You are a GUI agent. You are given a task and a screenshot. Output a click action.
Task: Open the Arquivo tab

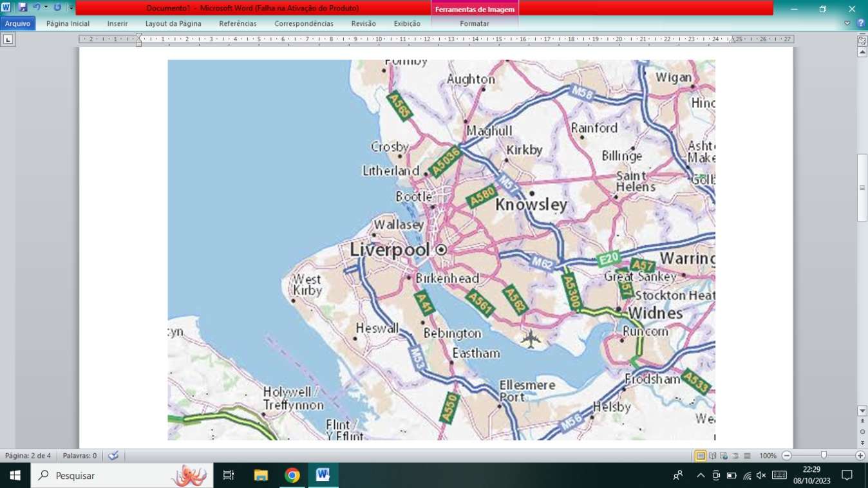[18, 23]
